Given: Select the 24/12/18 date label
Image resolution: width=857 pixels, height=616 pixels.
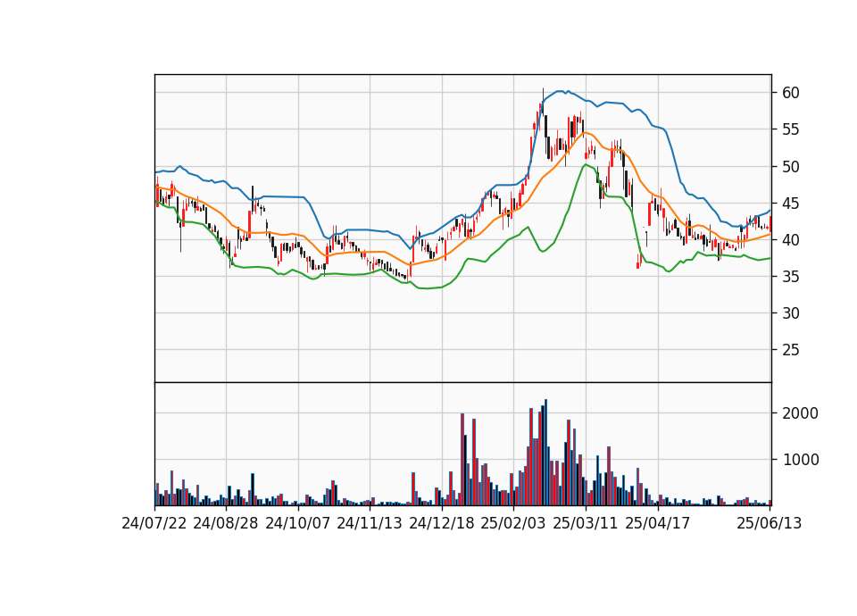Looking at the screenshot, I should [x=442, y=523].
